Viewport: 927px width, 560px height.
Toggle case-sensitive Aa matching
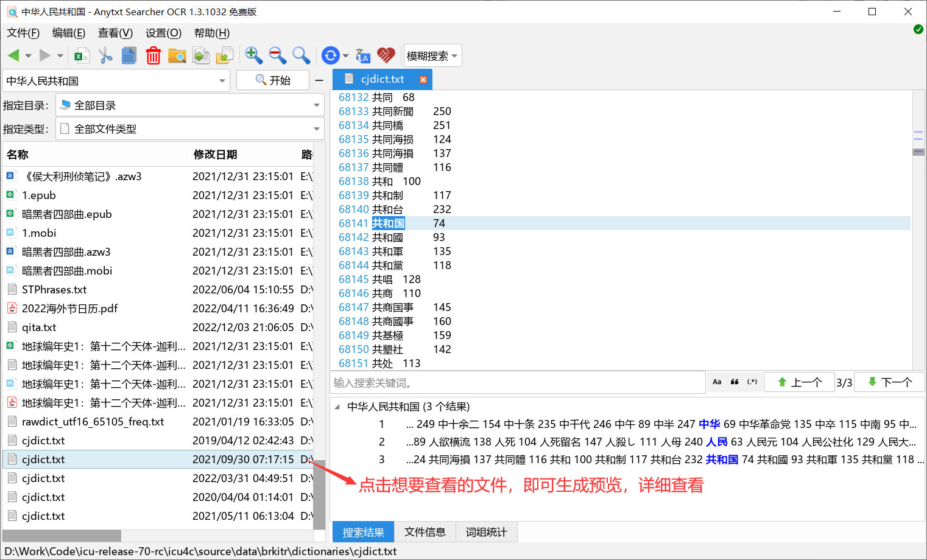pos(717,382)
